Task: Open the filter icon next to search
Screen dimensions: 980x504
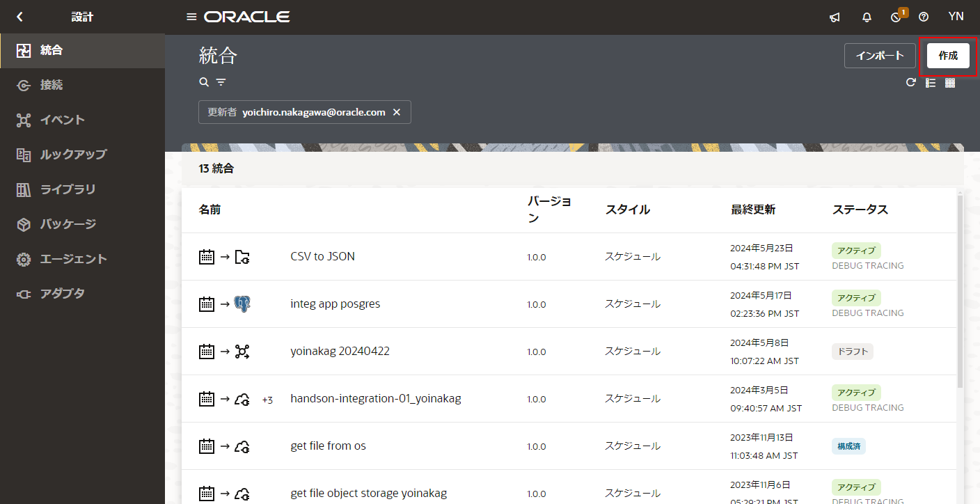Action: (221, 82)
